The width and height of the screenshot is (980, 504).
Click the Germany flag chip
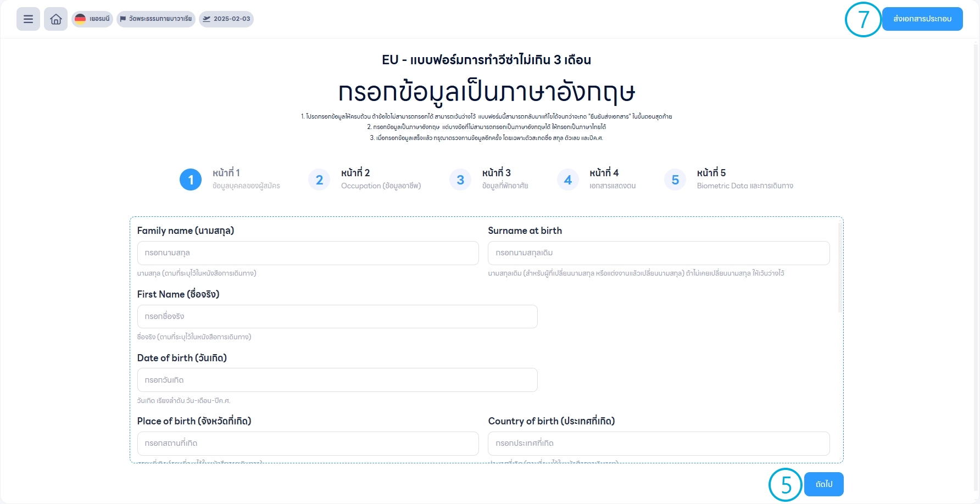[x=92, y=19]
